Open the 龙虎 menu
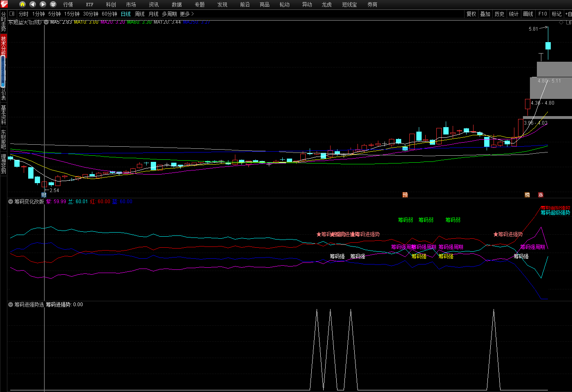This screenshot has height=392, width=572. (326, 4)
